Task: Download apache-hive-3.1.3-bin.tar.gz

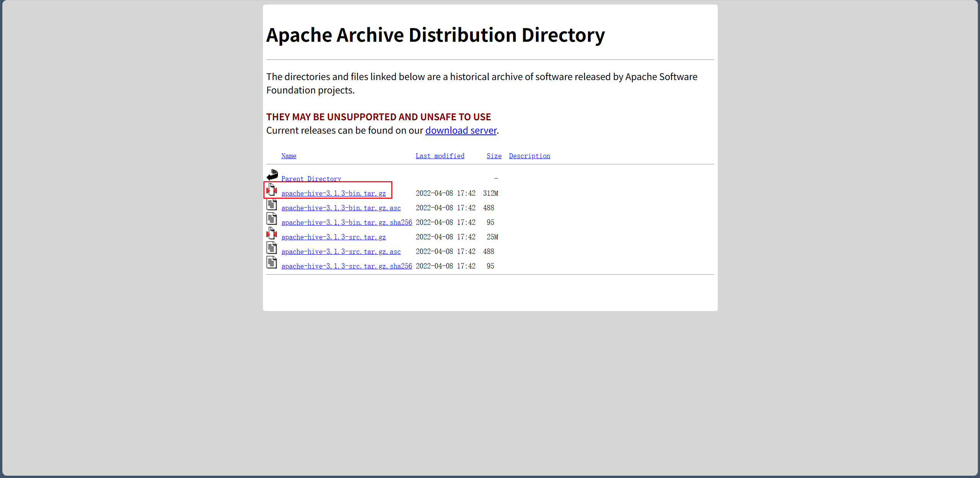Action: (333, 193)
